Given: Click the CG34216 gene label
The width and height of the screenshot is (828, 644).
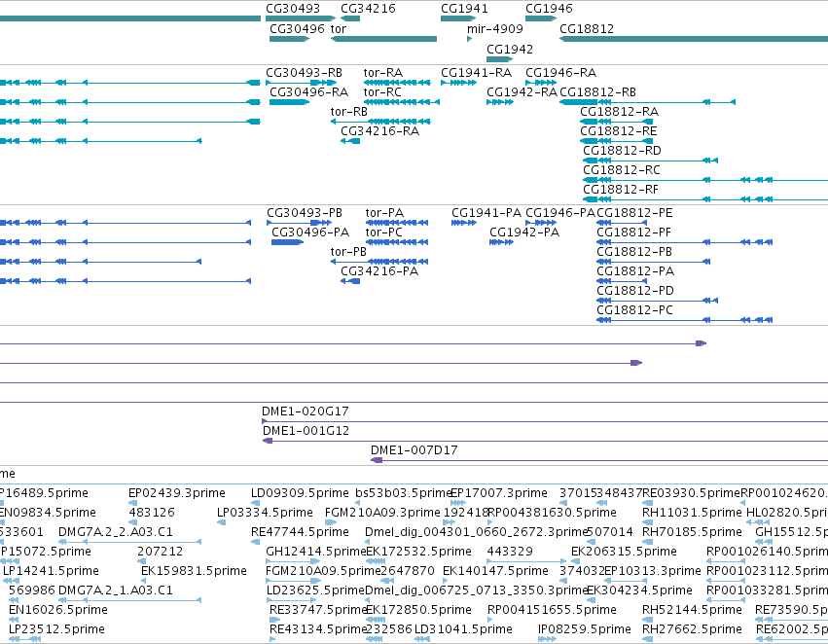Looking at the screenshot, I should (x=368, y=9).
